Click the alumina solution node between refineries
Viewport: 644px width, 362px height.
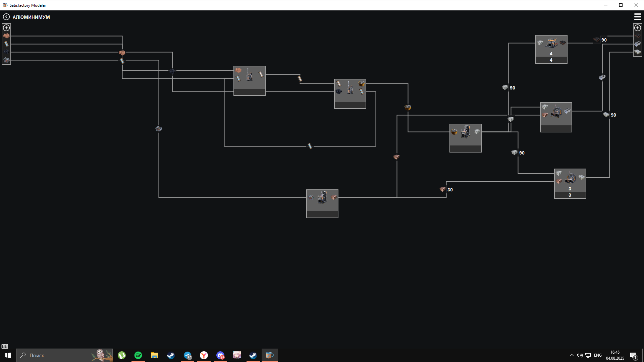point(300,79)
